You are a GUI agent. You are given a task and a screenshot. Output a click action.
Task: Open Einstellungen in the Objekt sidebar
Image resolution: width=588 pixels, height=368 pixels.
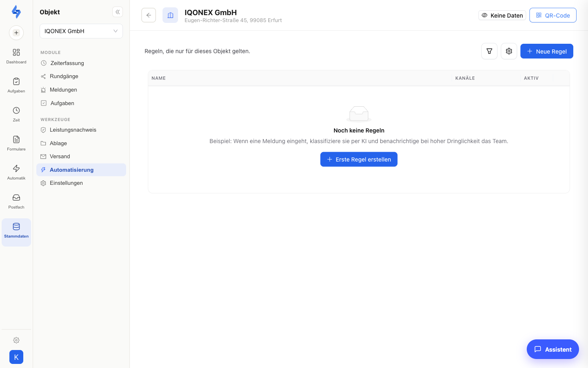pos(81,183)
